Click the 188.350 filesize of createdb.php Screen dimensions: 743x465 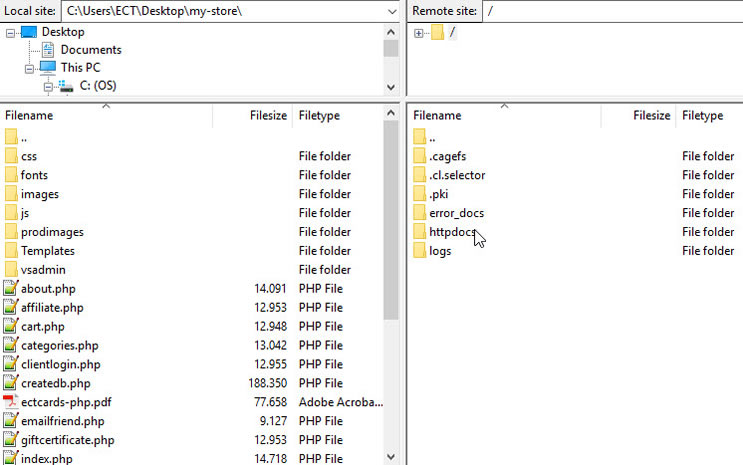pos(267,383)
